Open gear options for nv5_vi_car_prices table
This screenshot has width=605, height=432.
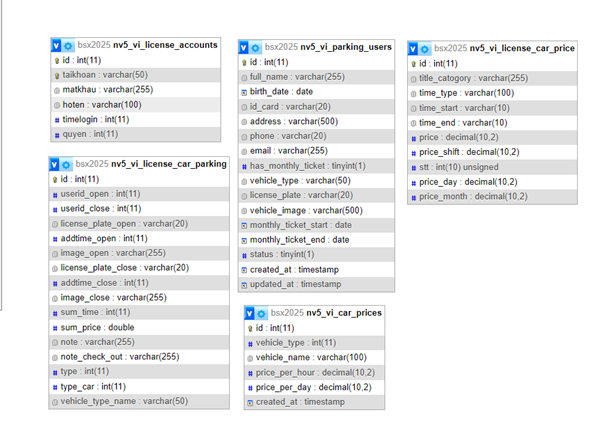tap(263, 313)
